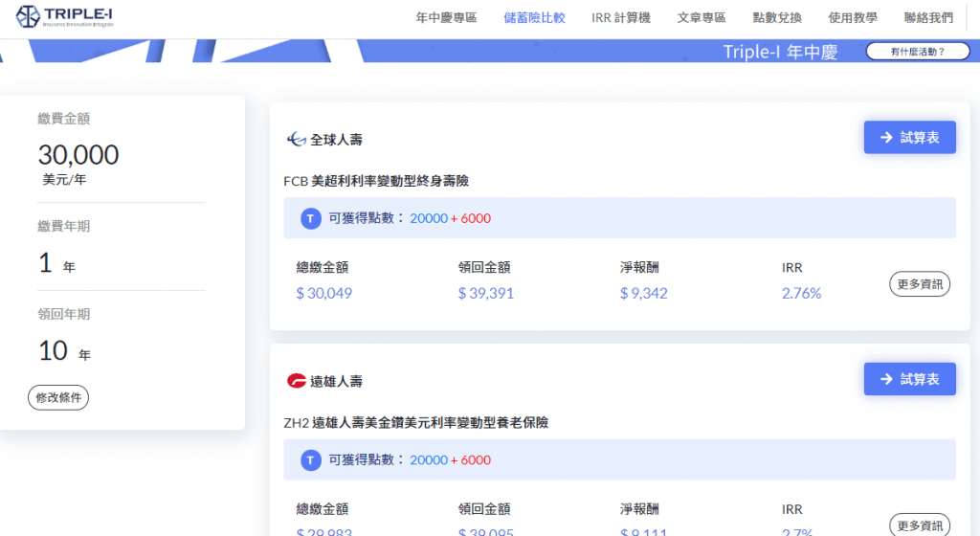The image size is (980, 536).
Task: Click the 2.76% IRR value
Action: pos(801,294)
